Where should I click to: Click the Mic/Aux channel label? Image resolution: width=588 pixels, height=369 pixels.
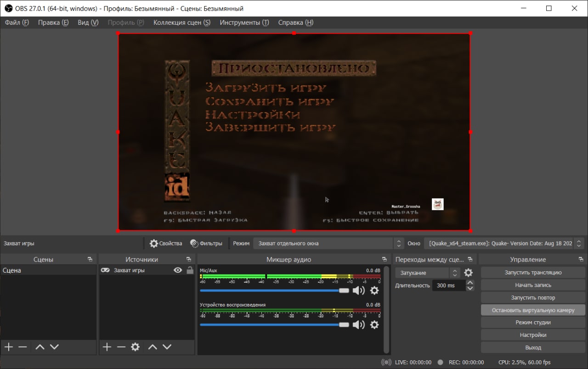pos(209,270)
